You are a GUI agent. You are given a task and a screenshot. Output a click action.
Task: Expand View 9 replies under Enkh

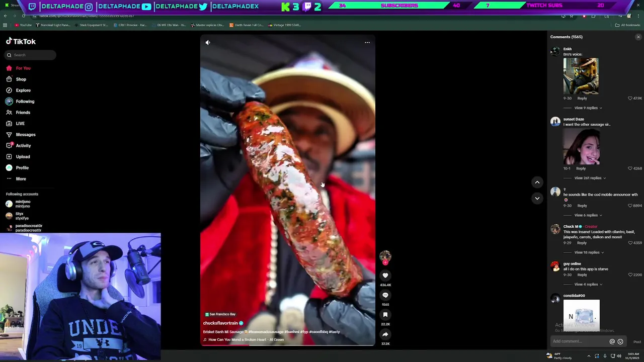[588, 108]
